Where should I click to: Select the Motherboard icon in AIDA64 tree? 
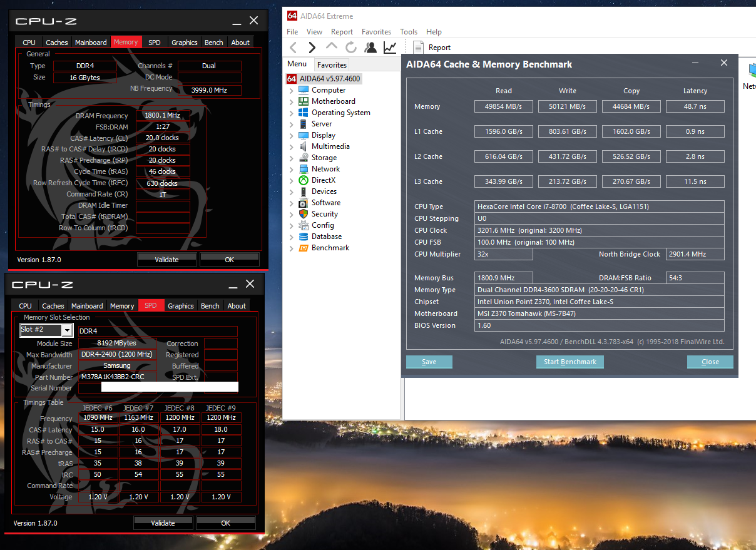[303, 101]
